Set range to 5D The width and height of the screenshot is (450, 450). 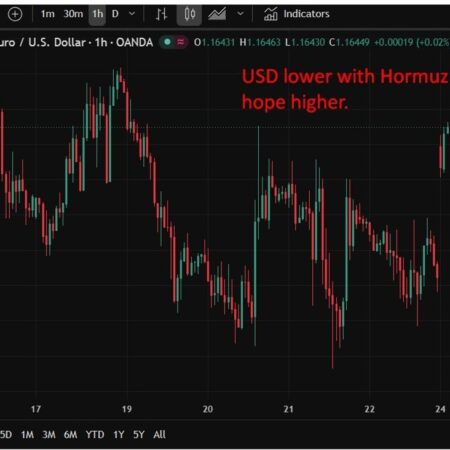click(x=6, y=435)
